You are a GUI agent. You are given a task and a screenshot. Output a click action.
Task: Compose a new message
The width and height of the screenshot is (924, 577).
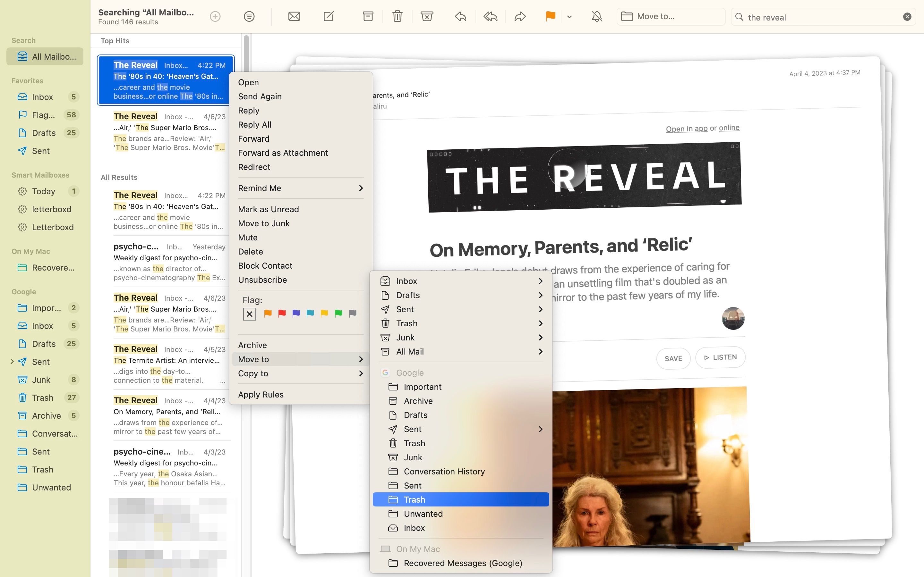coord(328,16)
